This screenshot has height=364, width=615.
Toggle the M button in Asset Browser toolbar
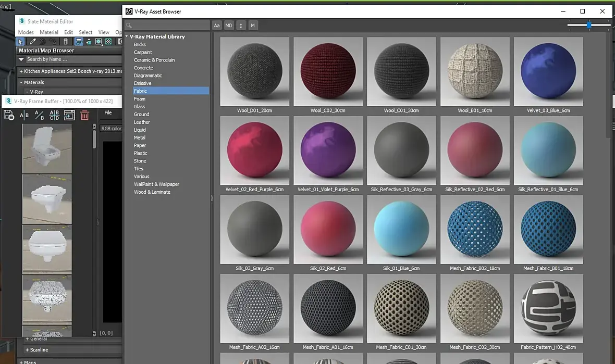coord(253,26)
